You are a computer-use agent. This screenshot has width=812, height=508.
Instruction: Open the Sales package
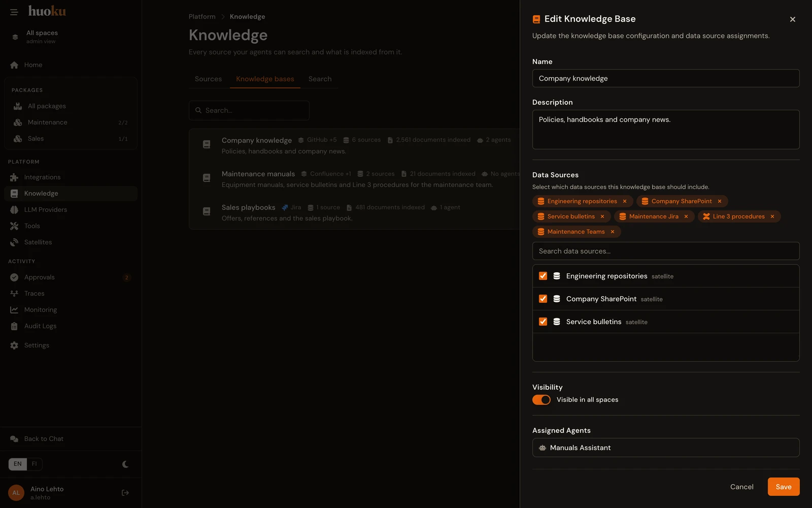pos(71,139)
